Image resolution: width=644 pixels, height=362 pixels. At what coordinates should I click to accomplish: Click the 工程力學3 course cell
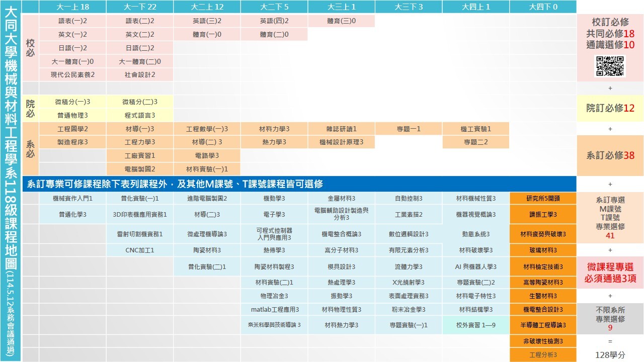pyautogui.click(x=140, y=142)
